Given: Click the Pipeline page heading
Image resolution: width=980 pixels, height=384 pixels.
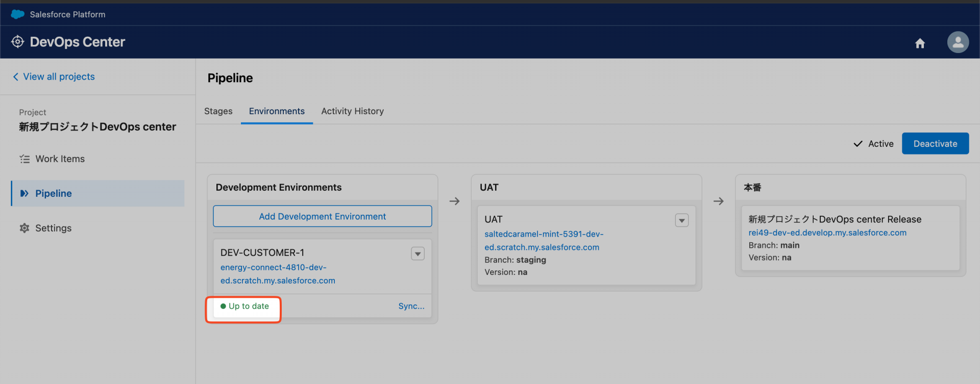Looking at the screenshot, I should (230, 78).
